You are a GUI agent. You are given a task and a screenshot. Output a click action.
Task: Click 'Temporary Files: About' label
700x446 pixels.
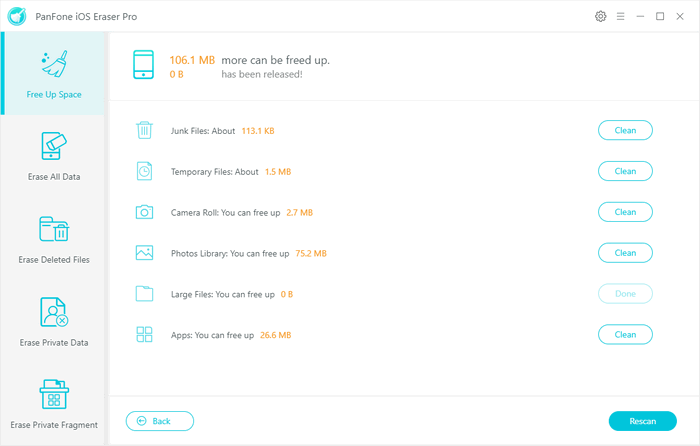pos(215,172)
